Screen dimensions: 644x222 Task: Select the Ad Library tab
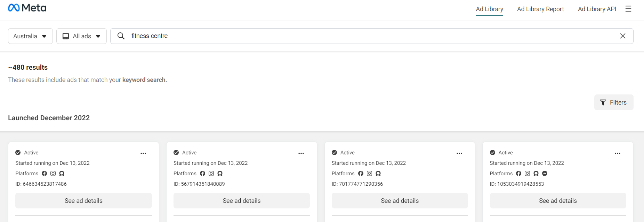(489, 9)
